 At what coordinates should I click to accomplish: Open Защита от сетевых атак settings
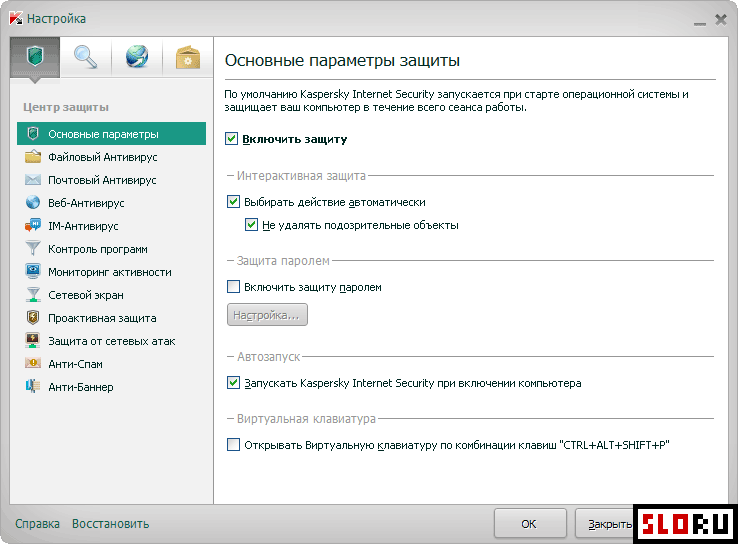click(111, 341)
